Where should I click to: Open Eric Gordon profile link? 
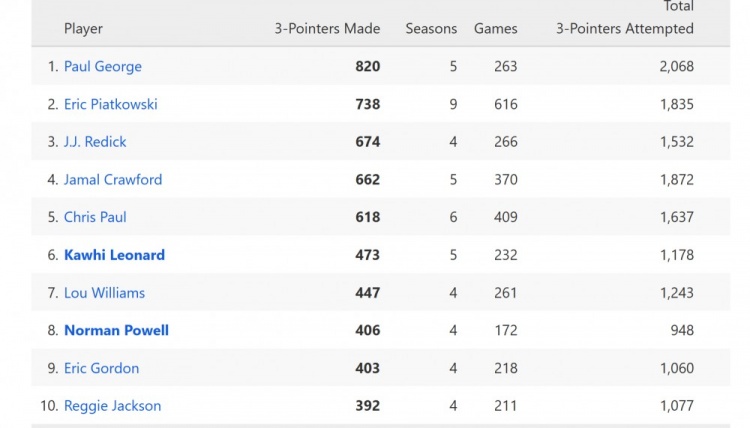pos(101,368)
